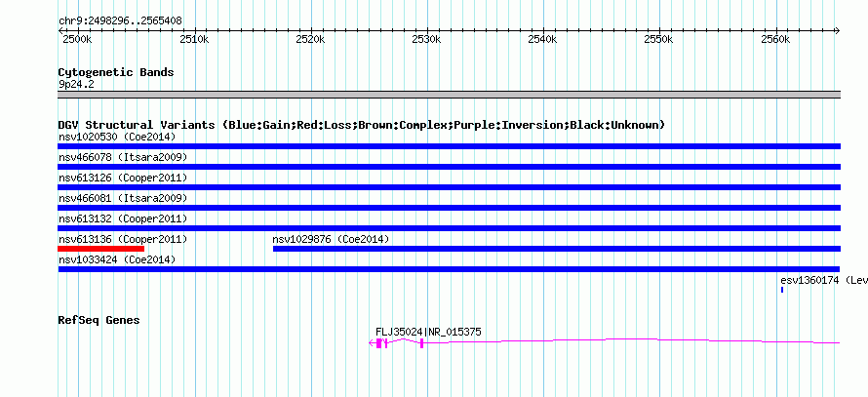Click the Cytogenetic Bands track title
Viewport: 868px width, 397px height.
tap(116, 72)
